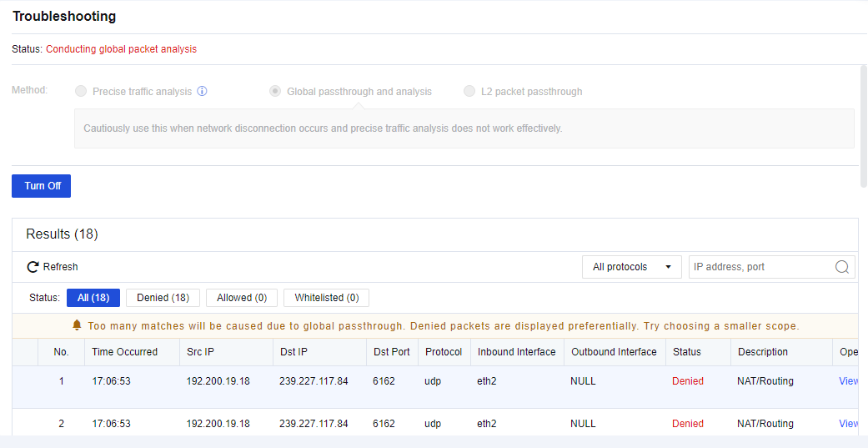This screenshot has width=868, height=448.
Task: Click the Time Occurred column header
Action: tap(124, 352)
